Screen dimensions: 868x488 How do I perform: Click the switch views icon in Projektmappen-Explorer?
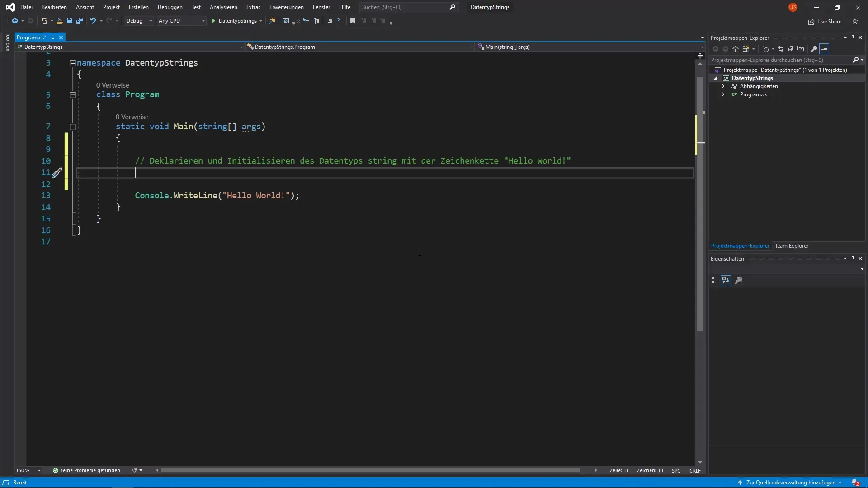point(746,49)
